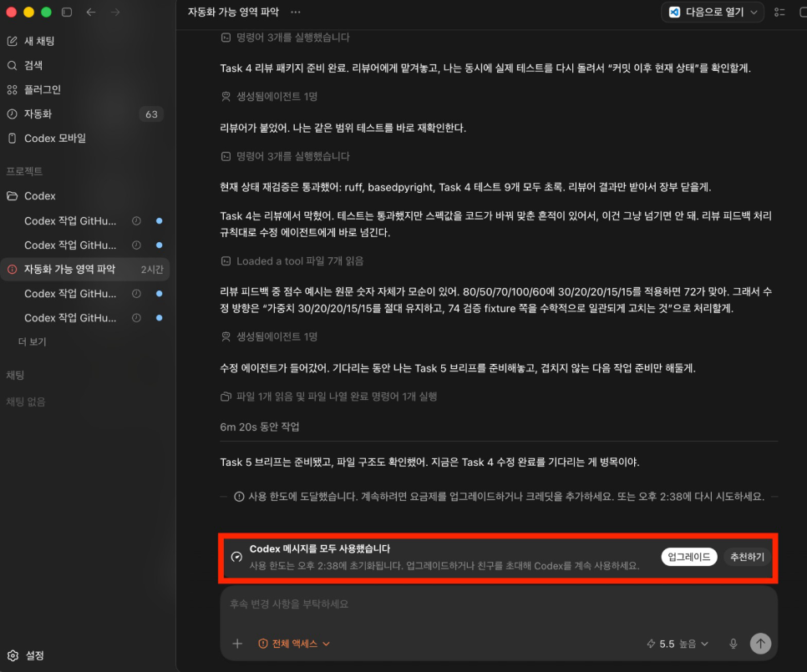
Task: Open 플러그인 in the sidebar
Action: pyautogui.click(x=34, y=89)
